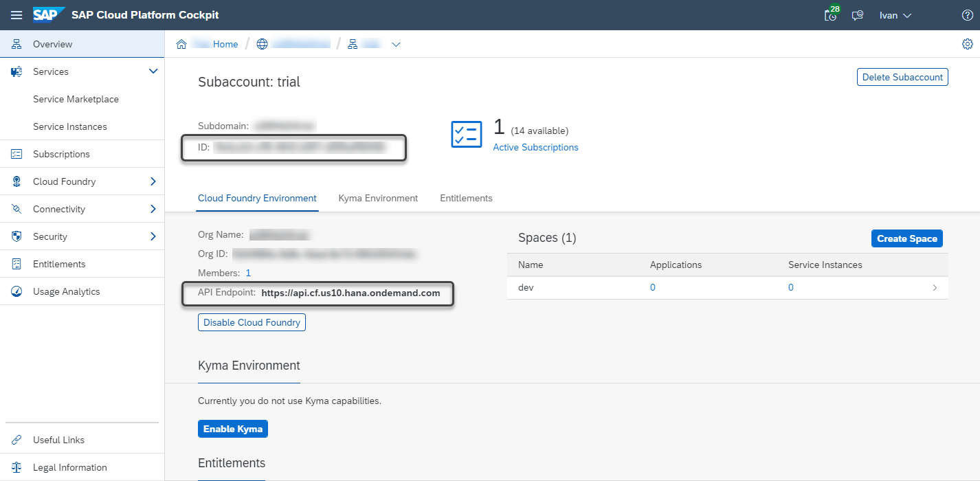Click the Applications column header

(676, 265)
